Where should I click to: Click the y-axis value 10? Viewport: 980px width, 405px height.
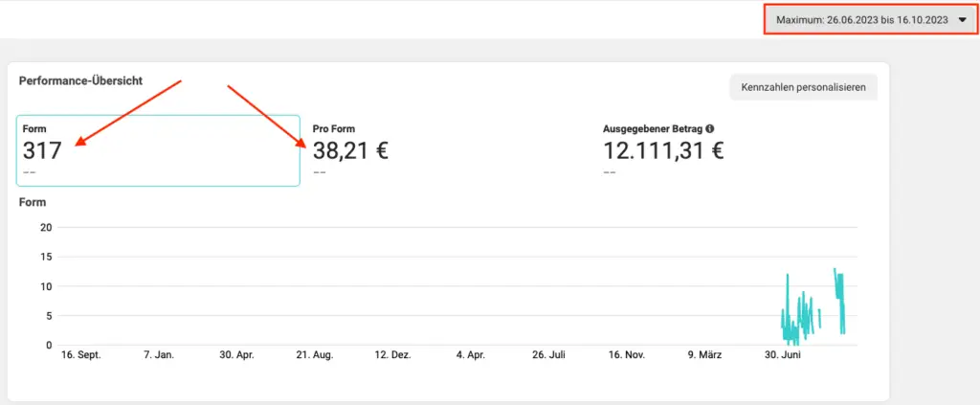[x=45, y=286]
